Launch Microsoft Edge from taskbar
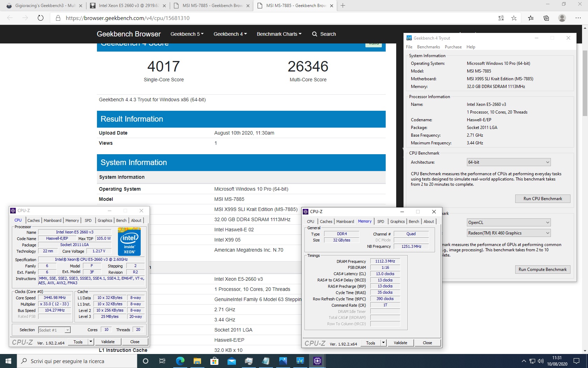Viewport: 588px width, 368px height. tap(180, 361)
